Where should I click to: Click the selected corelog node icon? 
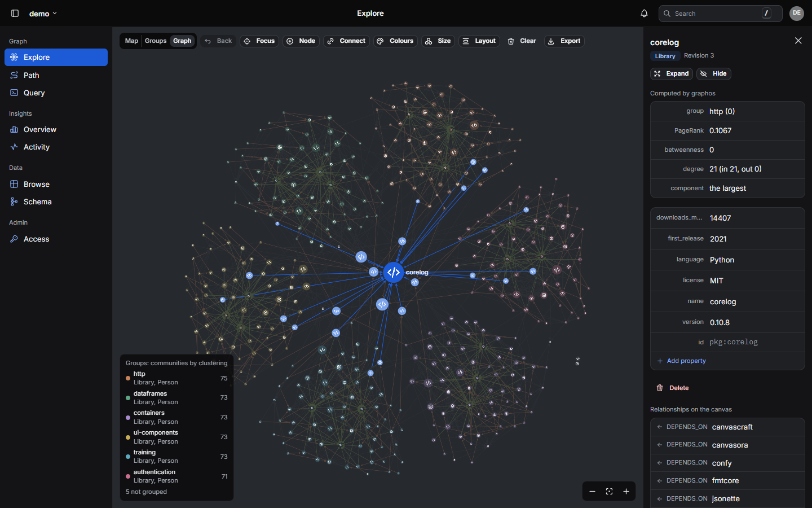click(x=393, y=272)
